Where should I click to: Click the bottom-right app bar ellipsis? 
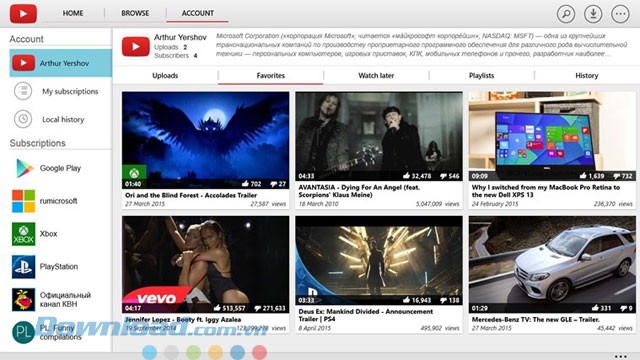[x=620, y=356]
